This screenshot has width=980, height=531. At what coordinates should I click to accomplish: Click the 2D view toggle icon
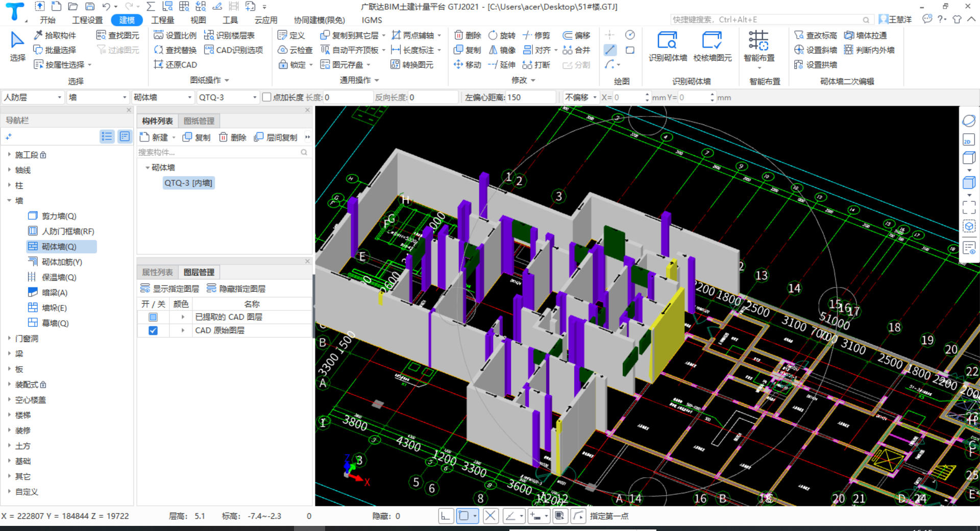[968, 141]
